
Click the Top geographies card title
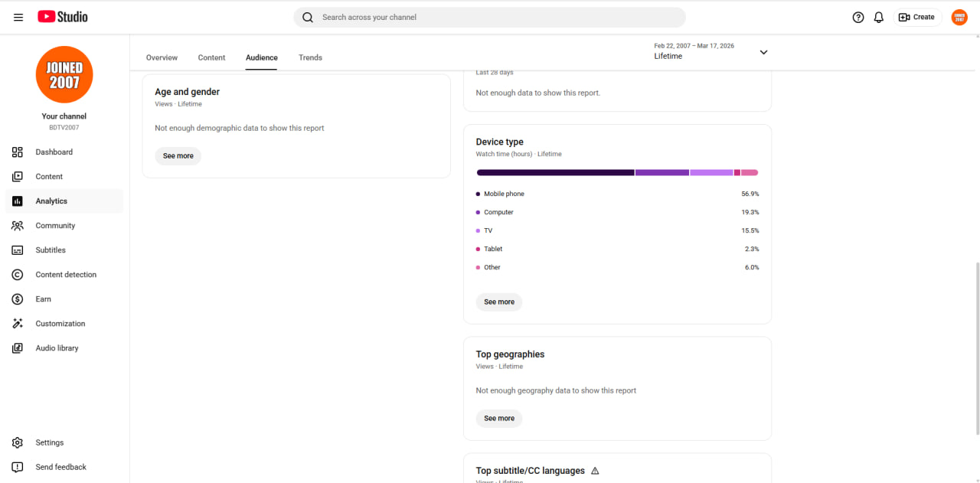(511, 354)
